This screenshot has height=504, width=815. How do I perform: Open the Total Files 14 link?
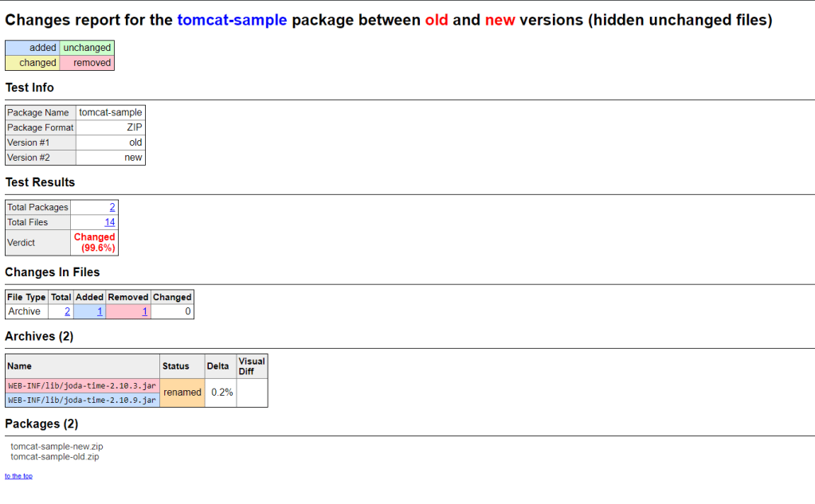pos(110,222)
